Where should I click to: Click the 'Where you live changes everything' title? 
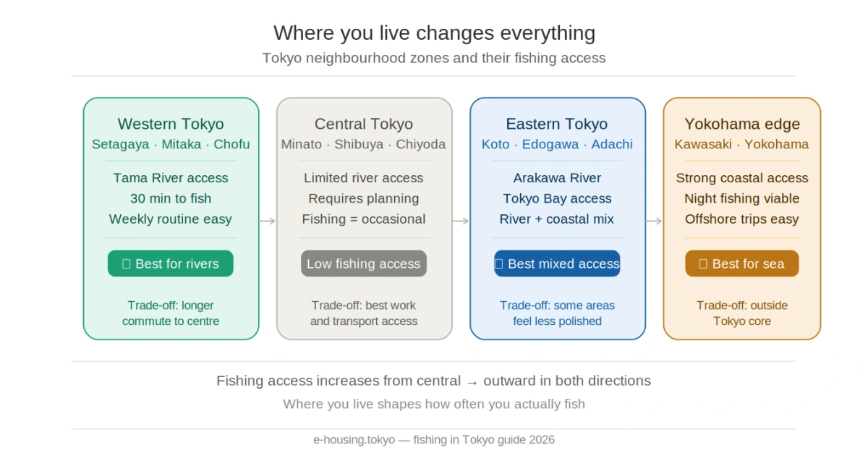[434, 33]
